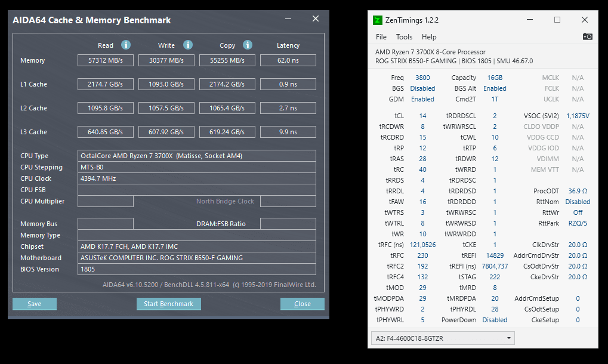Click L3 Cache latency 9.9 ns
This screenshot has width=608, height=364.
pyautogui.click(x=288, y=132)
